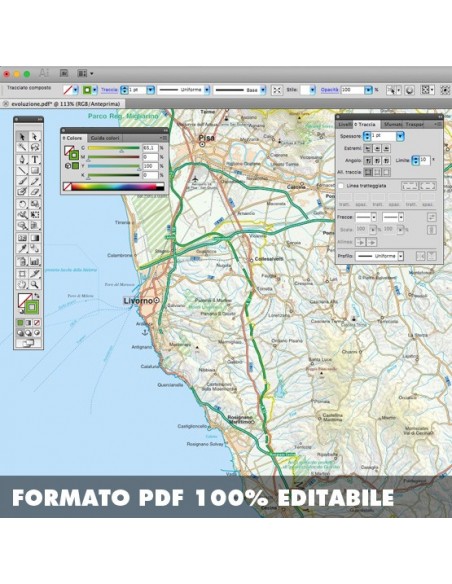Viewport: 452px width, 584px height.
Task: Select the Column Graph tool
Action: pyautogui.click(x=35, y=261)
